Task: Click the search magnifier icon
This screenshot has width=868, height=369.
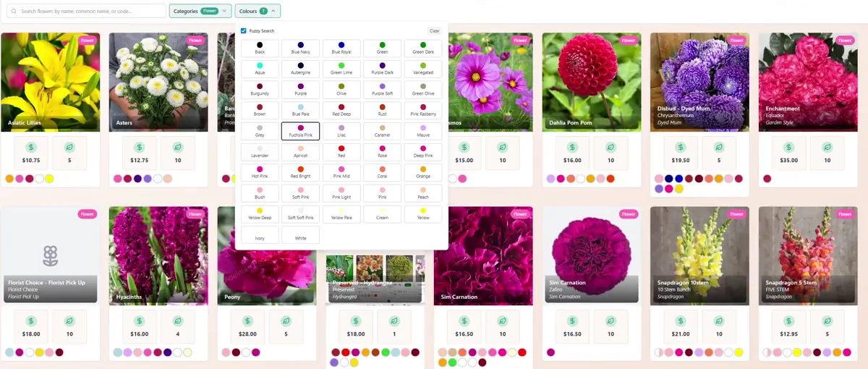Action: [x=14, y=12]
